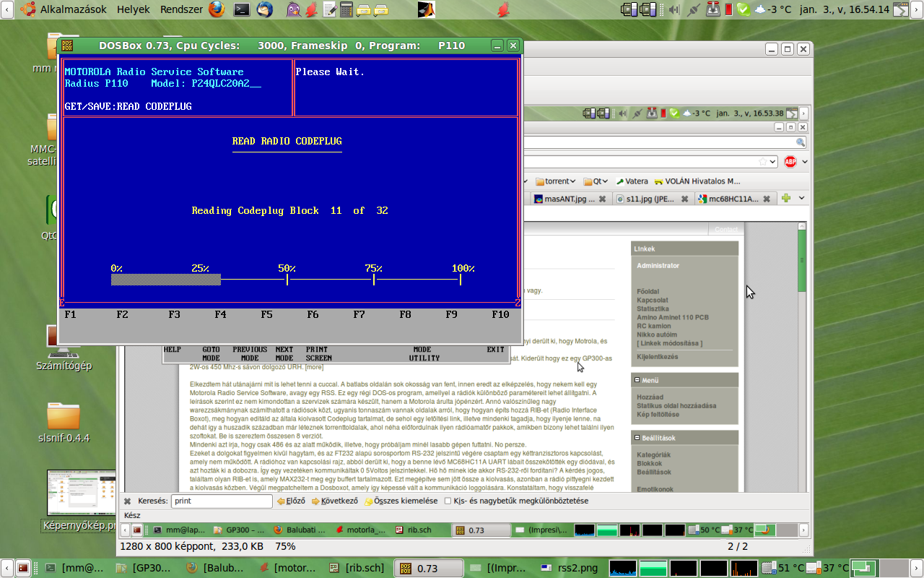Toggle case-sensitive search checkbox in find bar
Viewport: 924px width, 578px height.
448,501
